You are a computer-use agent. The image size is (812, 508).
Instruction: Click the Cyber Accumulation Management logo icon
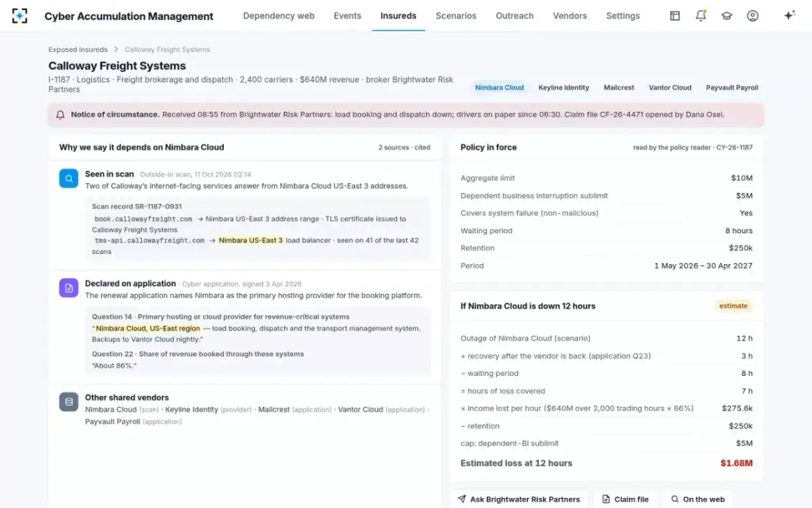[20, 16]
